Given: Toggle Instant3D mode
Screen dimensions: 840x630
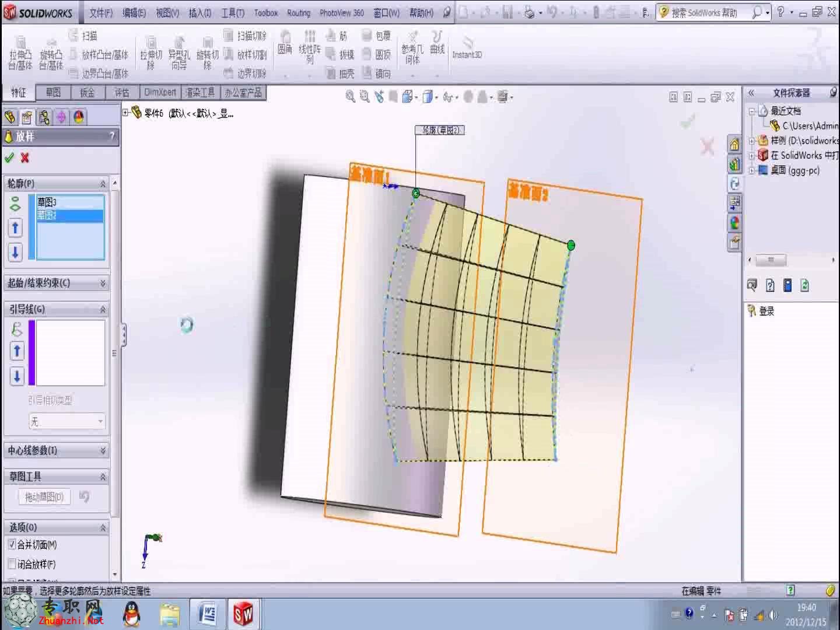Looking at the screenshot, I should [x=467, y=47].
